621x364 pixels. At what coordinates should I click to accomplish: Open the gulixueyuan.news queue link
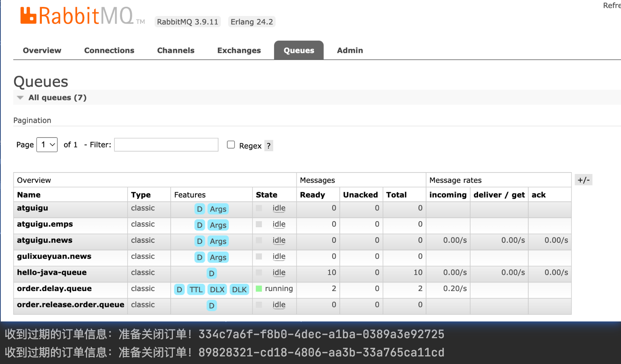pos(54,256)
